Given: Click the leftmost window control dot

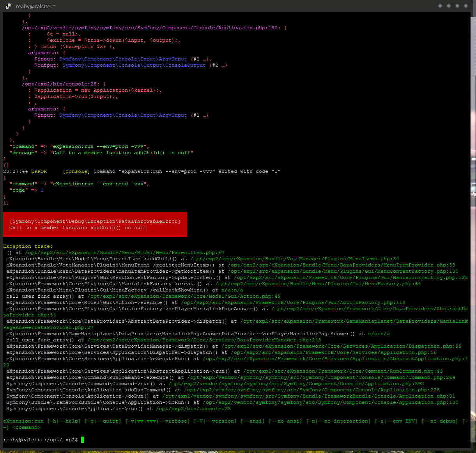Looking at the screenshot, I should 440,6.
